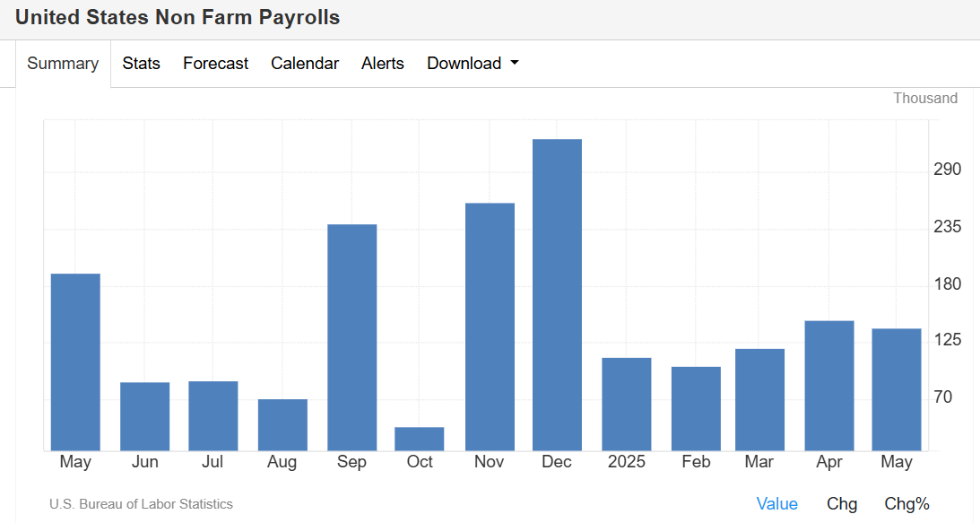Switch chart to Chg% view
This screenshot has width=980, height=523.
[x=906, y=503]
